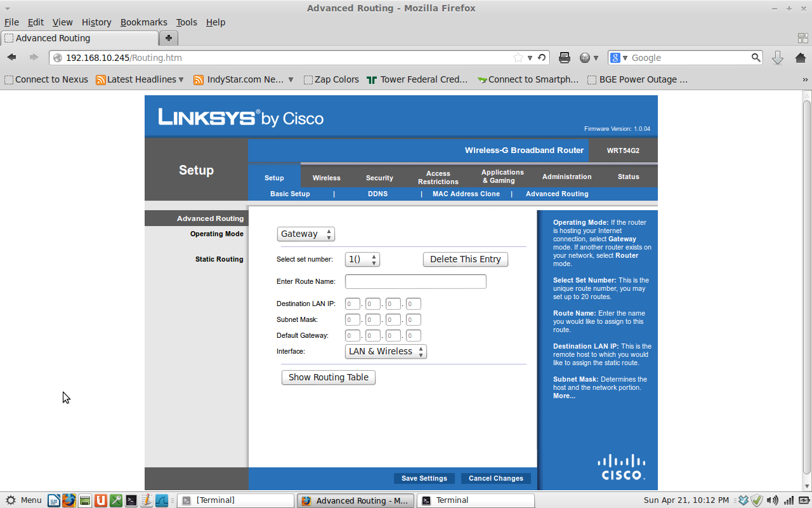Open the Help menu
812x508 pixels.
point(216,22)
